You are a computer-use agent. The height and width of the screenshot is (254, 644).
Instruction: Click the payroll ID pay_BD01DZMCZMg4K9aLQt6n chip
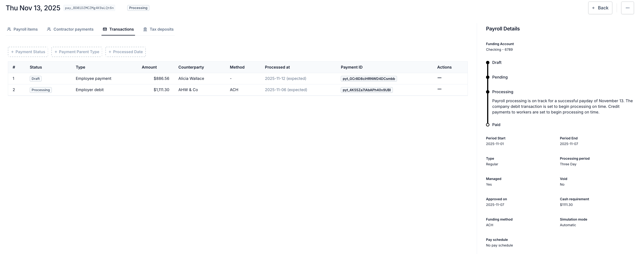click(x=89, y=8)
